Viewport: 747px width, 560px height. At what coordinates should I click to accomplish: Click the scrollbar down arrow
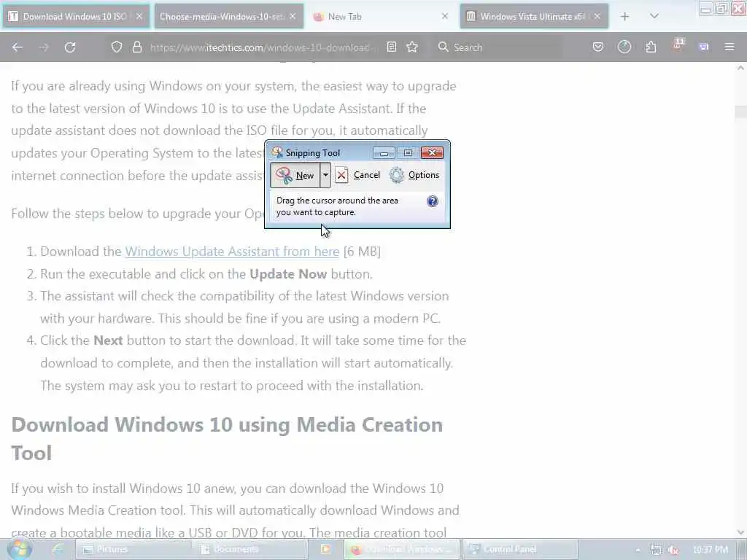point(740,532)
